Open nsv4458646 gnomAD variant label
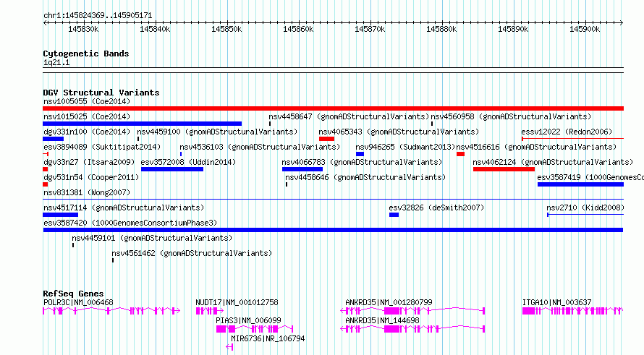This screenshot has width=644, height=355. pos(365,177)
